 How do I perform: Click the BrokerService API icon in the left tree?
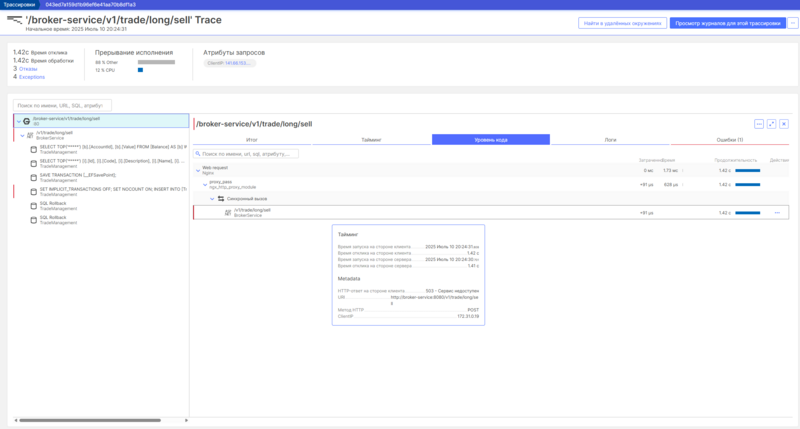pos(31,134)
